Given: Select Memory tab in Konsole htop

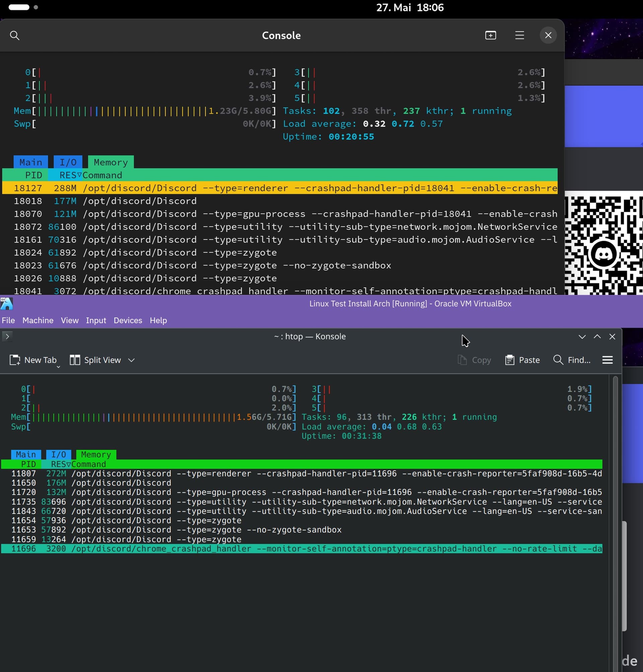Looking at the screenshot, I should point(96,454).
